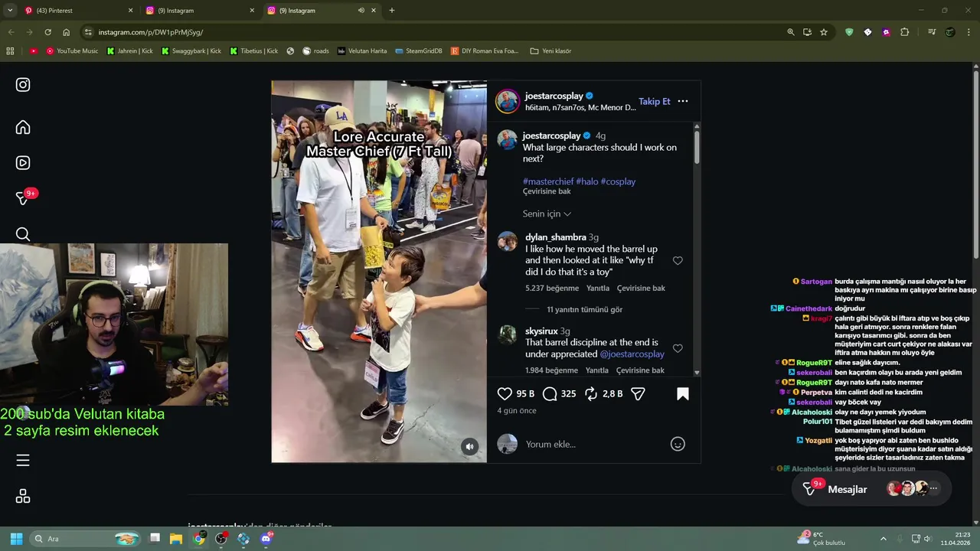Share the post with the send icon
980x551 pixels.
(638, 393)
